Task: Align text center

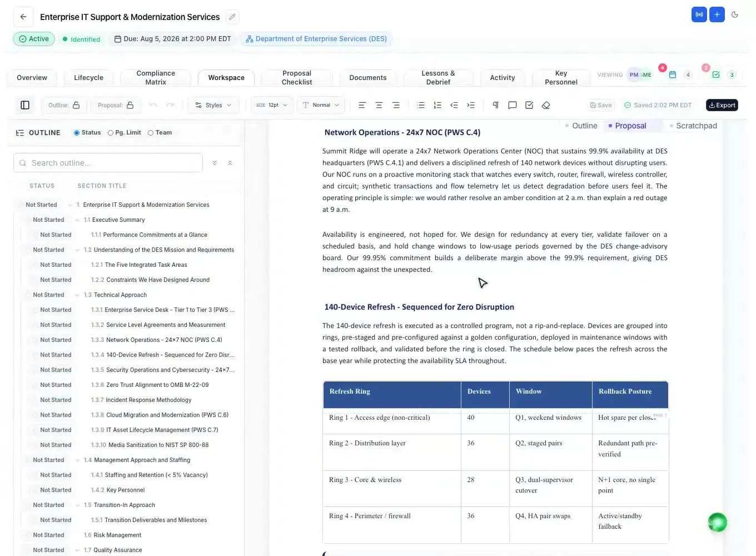Action: (379, 105)
